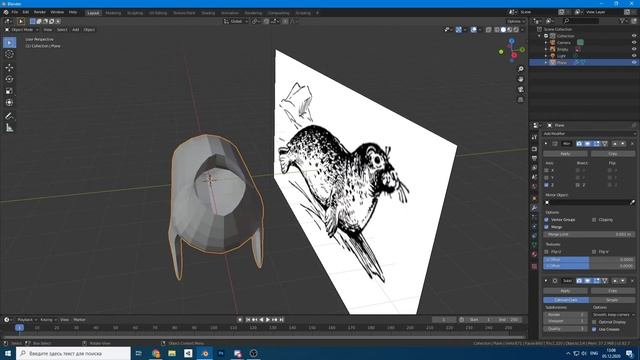Collapse the Subdivision modifier panel
Screen dimensions: 640x360
coord(546,281)
